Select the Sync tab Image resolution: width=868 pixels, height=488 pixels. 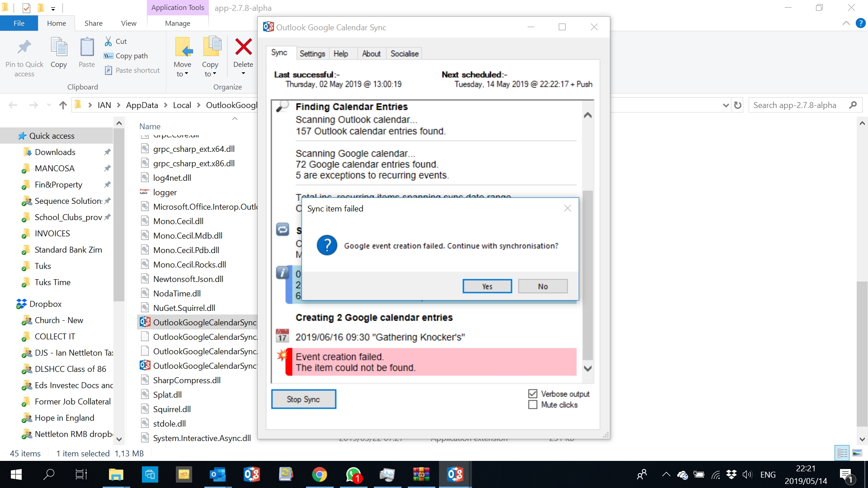279,52
